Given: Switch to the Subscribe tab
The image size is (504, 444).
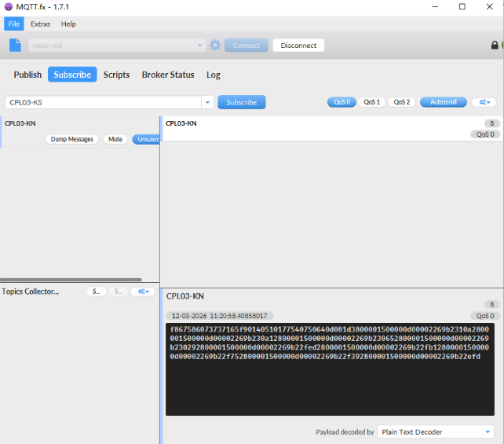Looking at the screenshot, I should 72,75.
